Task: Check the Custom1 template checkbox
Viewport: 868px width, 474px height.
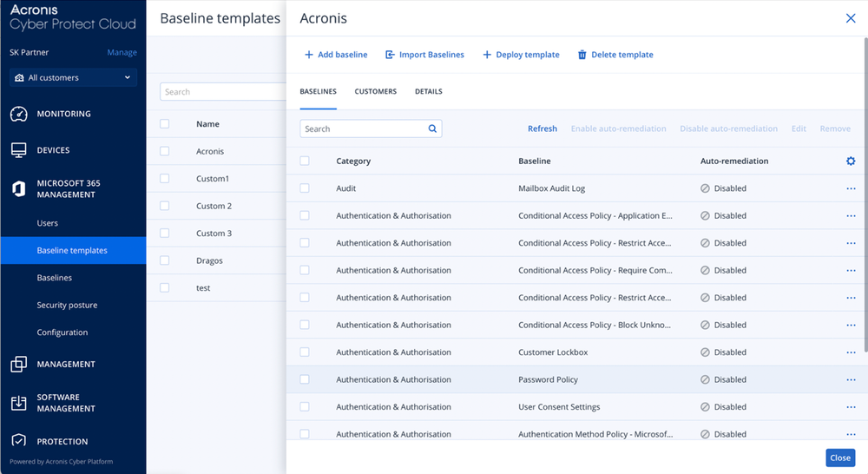Action: 164,178
